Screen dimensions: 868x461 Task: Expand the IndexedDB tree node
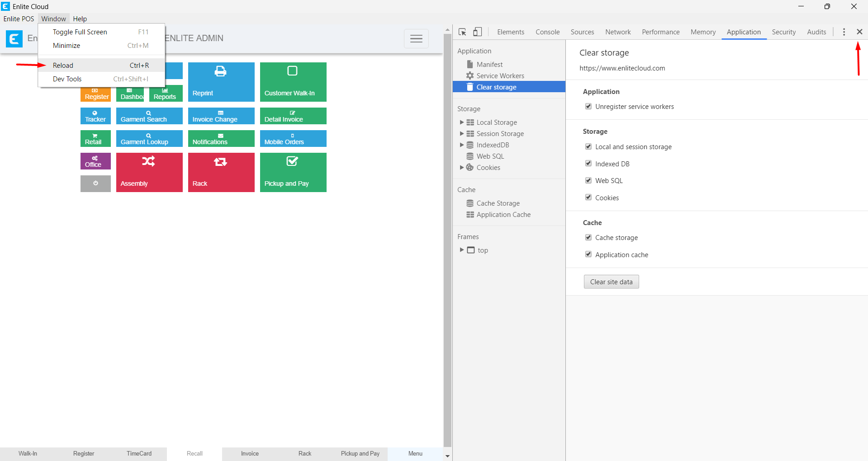pyautogui.click(x=461, y=145)
